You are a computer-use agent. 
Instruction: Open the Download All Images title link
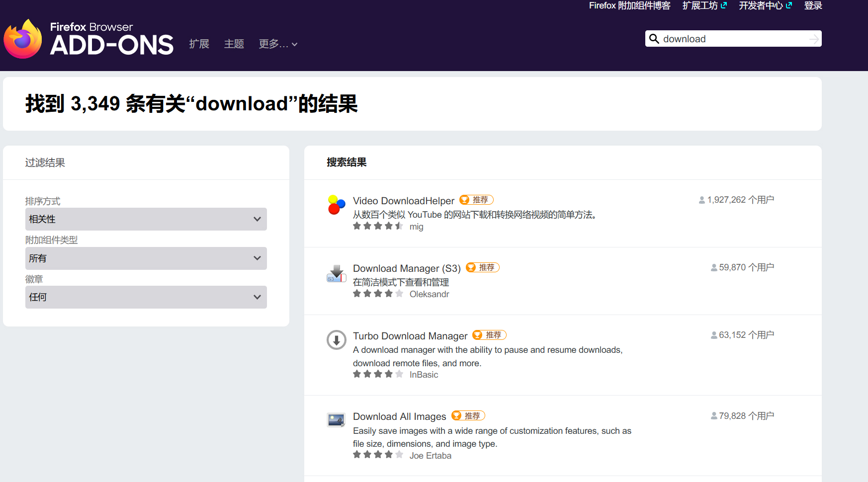tap(399, 416)
